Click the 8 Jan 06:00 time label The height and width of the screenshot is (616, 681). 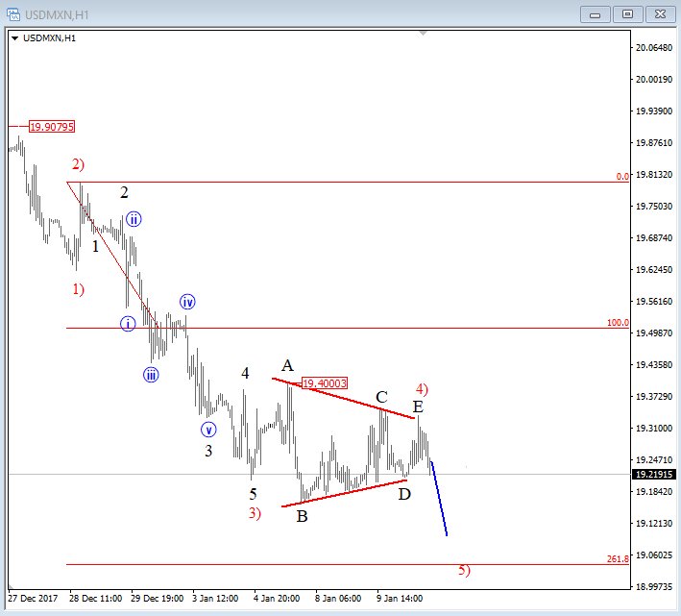[x=338, y=599]
